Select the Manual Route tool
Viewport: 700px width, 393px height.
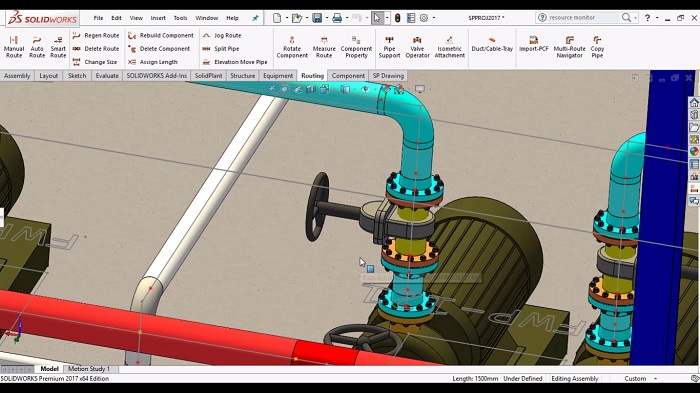14,47
